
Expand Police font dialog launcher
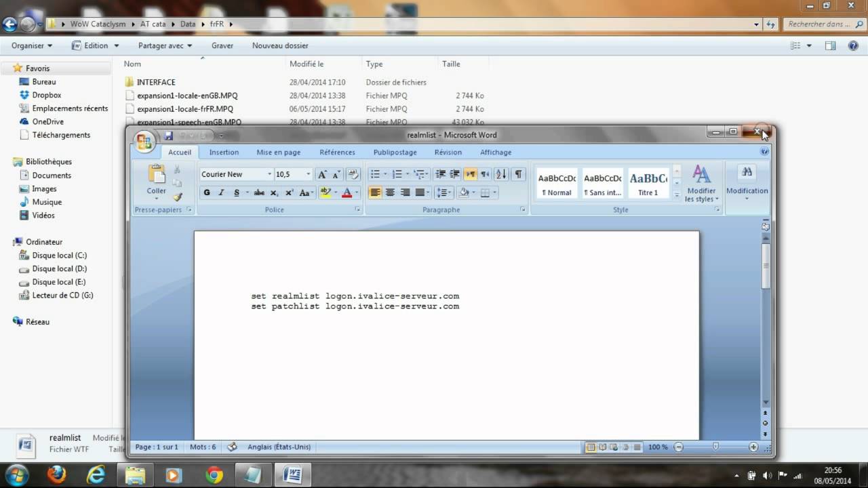coord(357,210)
